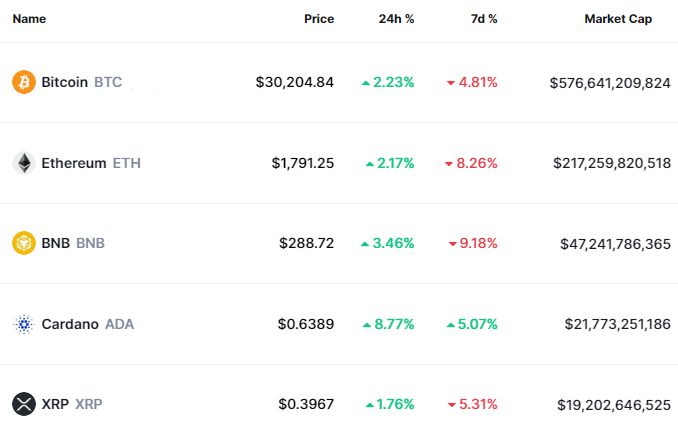Screen dimensions: 678x432
Task: Click the Cardano logo icon
Action: 23,324
